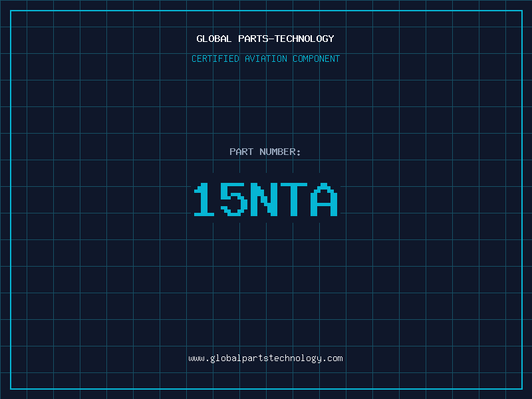Screen dimensions: 532x399
Task: Click the word GLOBAL in the heading
Action: [x=214, y=39]
